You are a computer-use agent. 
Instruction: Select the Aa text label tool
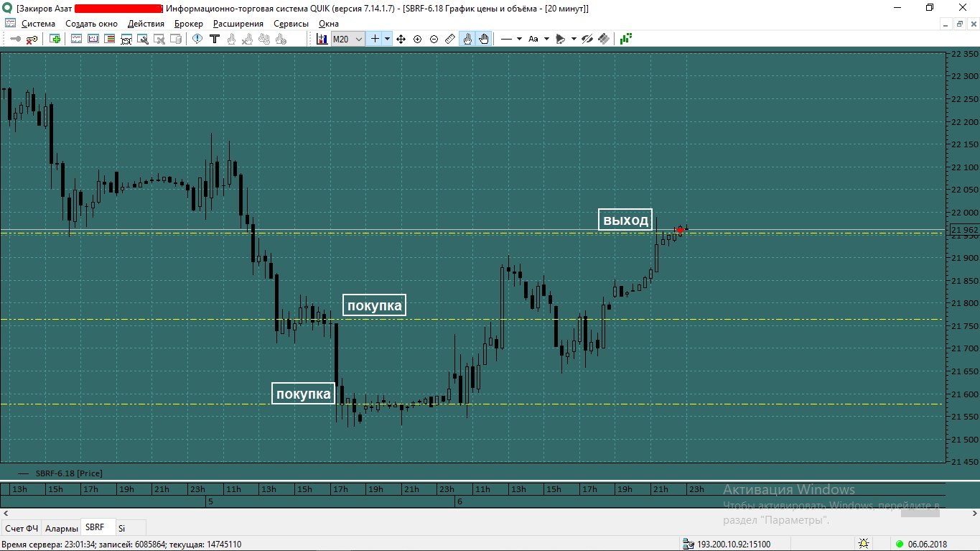point(533,39)
